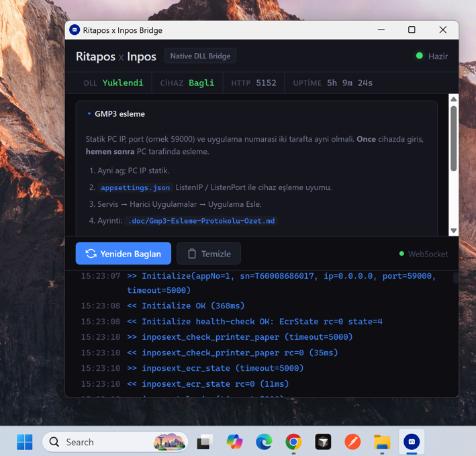This screenshot has width=476, height=456.
Task: Click the trash icon on Temizle
Action: (x=192, y=254)
